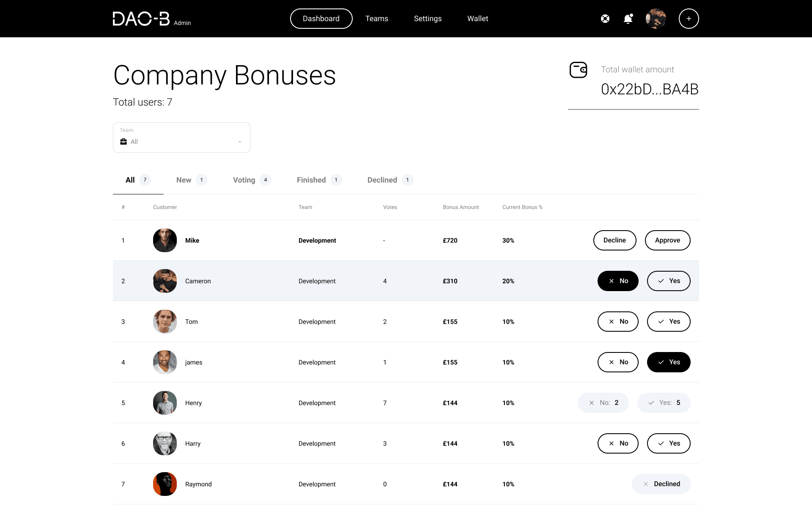Vote Yes on Tom's bonus
This screenshot has width=812, height=520.
point(669,322)
